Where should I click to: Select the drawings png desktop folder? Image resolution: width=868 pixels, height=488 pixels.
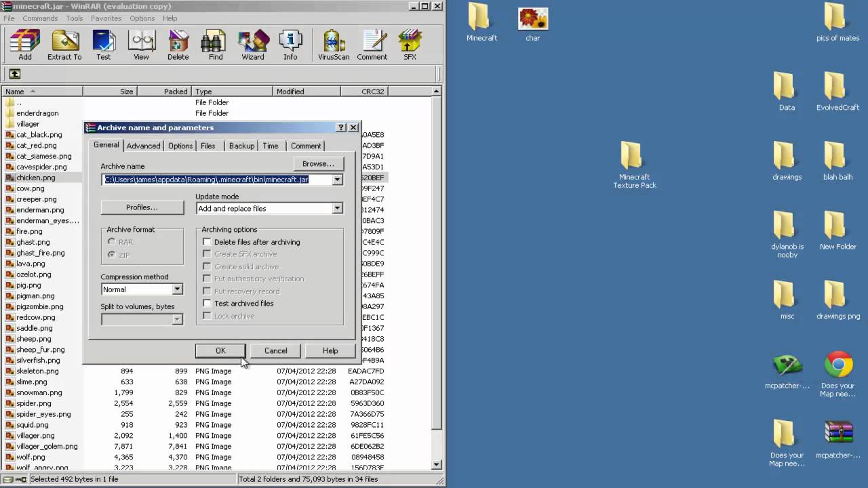pyautogui.click(x=837, y=300)
